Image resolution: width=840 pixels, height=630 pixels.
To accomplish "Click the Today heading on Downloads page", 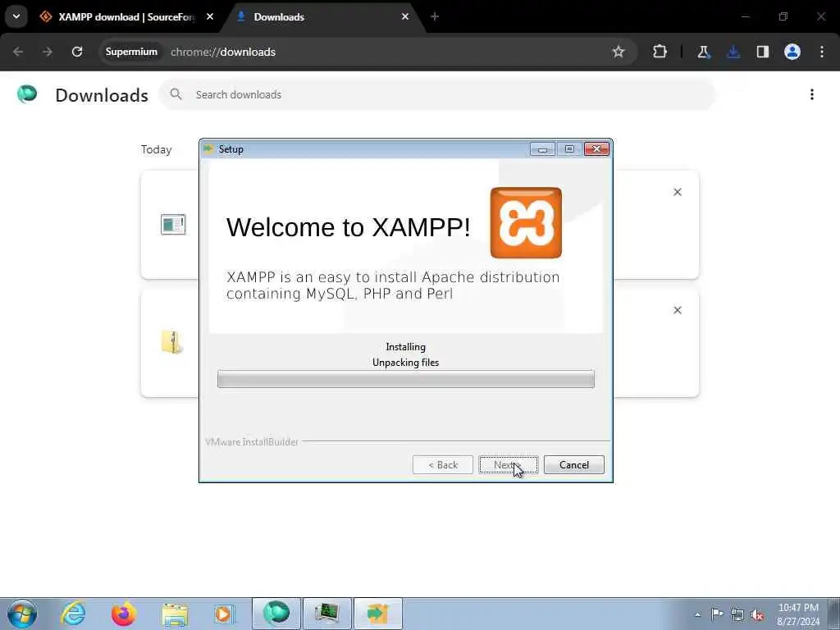I will click(157, 149).
